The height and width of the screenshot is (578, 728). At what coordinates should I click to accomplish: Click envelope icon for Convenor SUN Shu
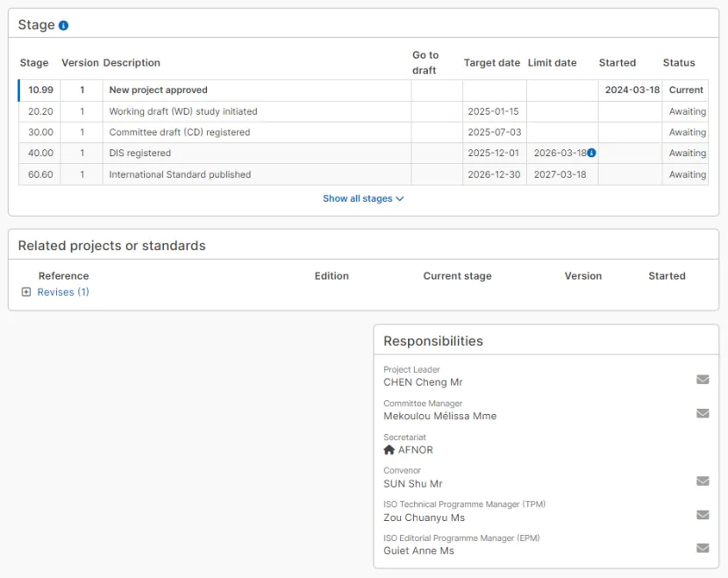tap(703, 481)
